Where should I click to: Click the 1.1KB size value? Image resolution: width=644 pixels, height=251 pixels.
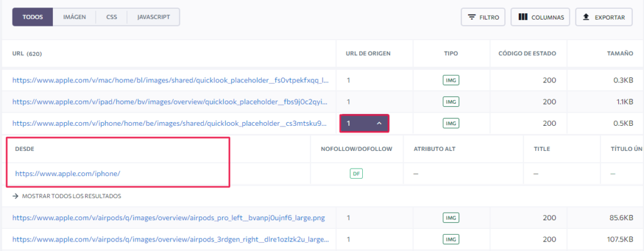click(625, 102)
